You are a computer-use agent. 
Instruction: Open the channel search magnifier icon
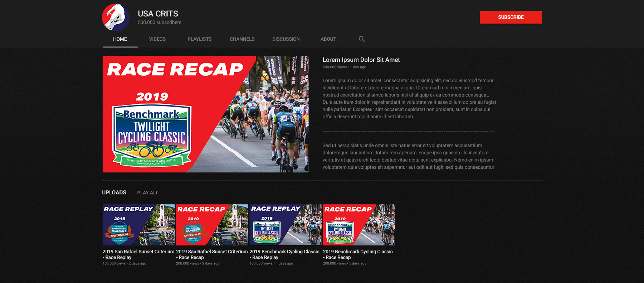click(x=362, y=39)
